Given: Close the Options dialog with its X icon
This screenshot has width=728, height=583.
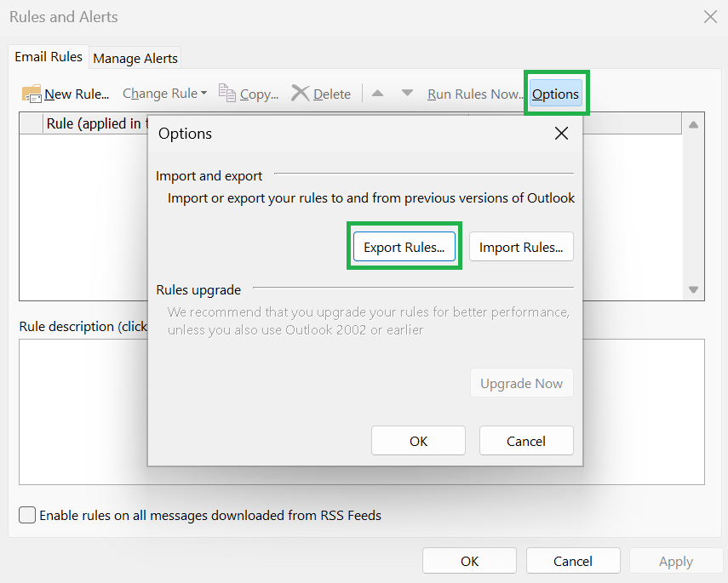Looking at the screenshot, I should tap(561, 134).
